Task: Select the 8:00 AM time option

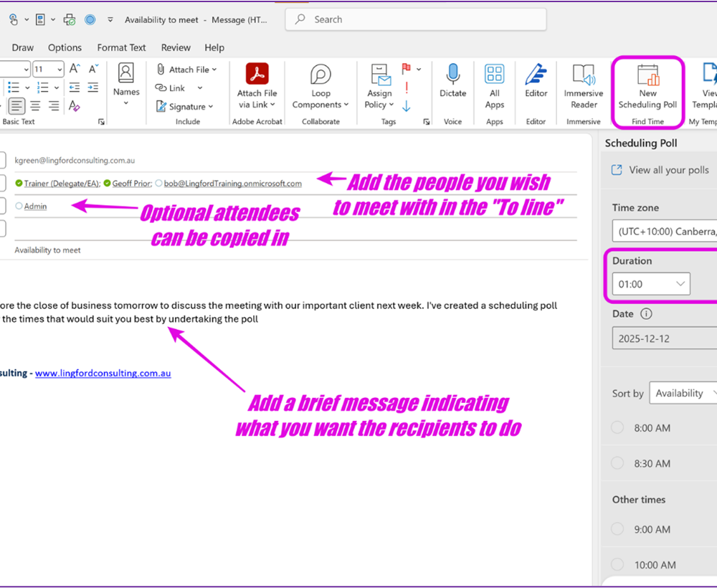Action: pos(617,428)
